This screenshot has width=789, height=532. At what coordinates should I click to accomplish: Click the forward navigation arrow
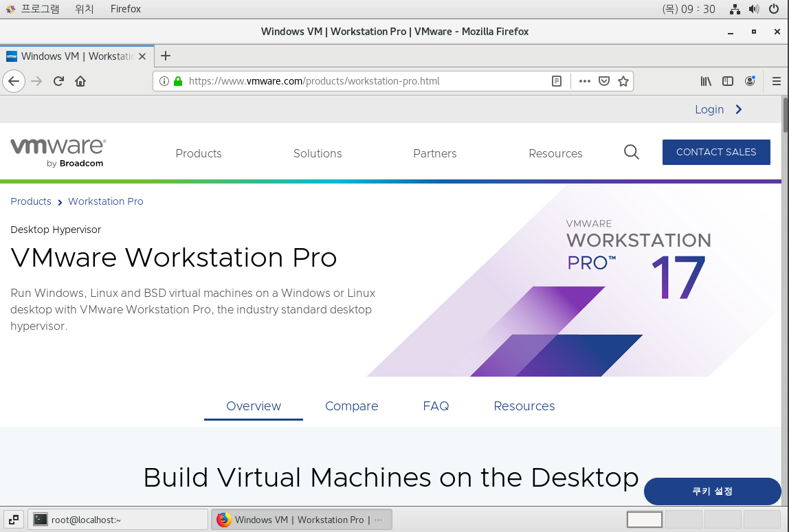pos(36,81)
